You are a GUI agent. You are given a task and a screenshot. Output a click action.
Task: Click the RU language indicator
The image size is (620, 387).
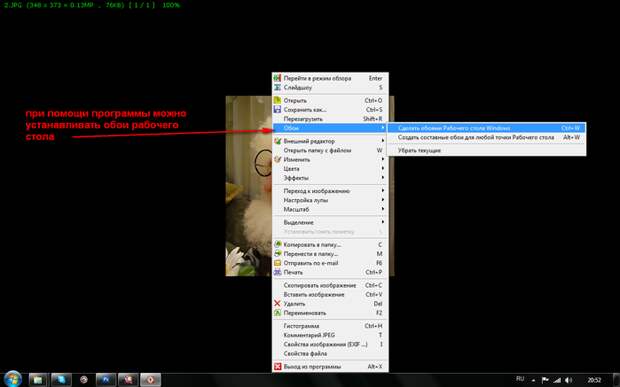pyautogui.click(x=520, y=379)
